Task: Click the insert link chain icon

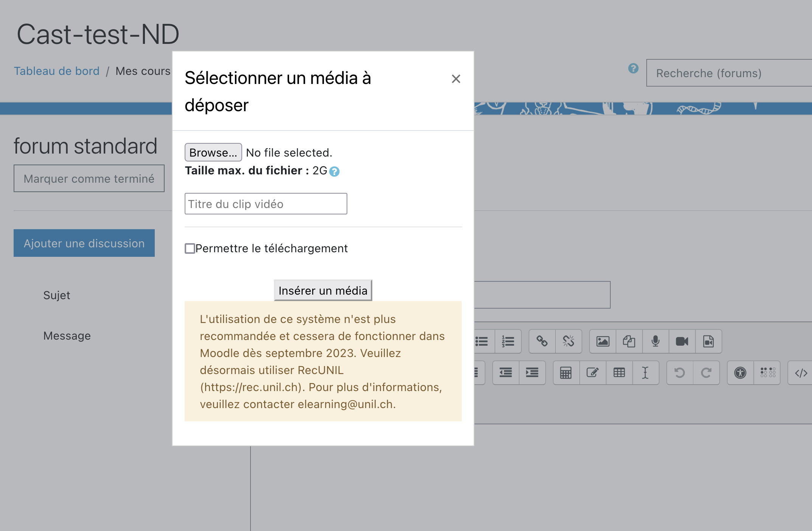Action: coord(542,342)
